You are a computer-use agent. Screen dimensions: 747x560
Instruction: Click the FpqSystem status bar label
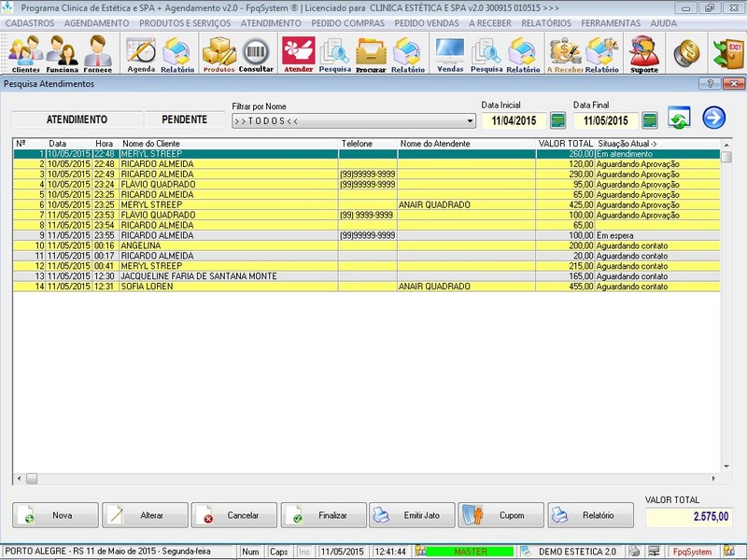(x=692, y=552)
